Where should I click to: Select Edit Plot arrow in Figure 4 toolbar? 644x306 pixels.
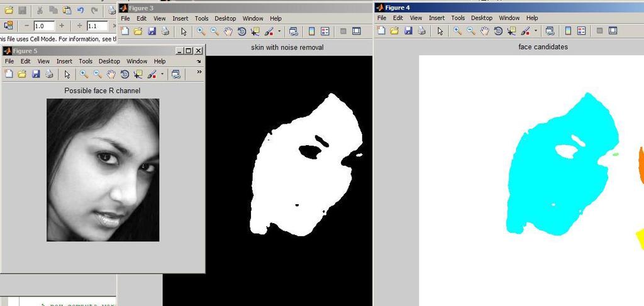(440, 30)
